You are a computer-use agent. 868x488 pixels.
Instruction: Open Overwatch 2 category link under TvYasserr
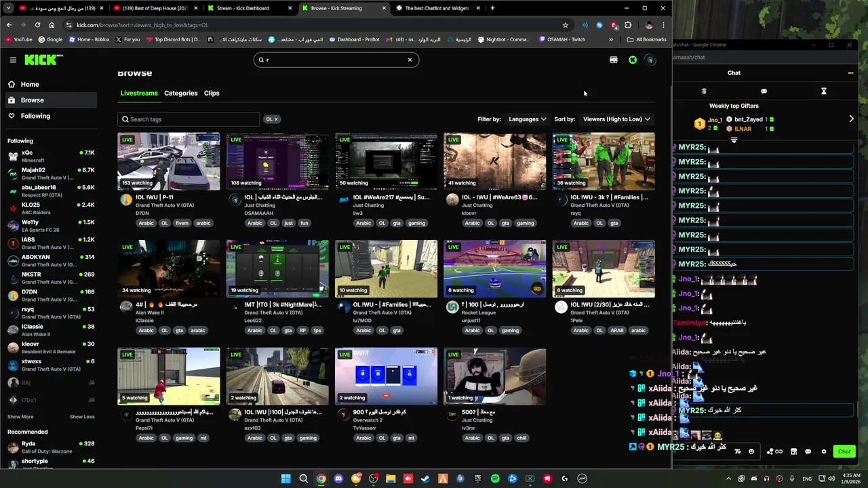[368, 420]
